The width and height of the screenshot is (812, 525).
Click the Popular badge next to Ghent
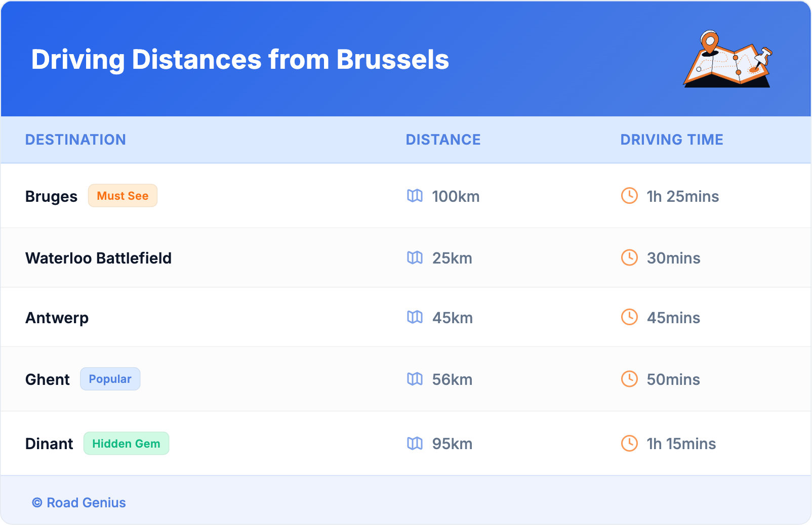pyautogui.click(x=110, y=379)
